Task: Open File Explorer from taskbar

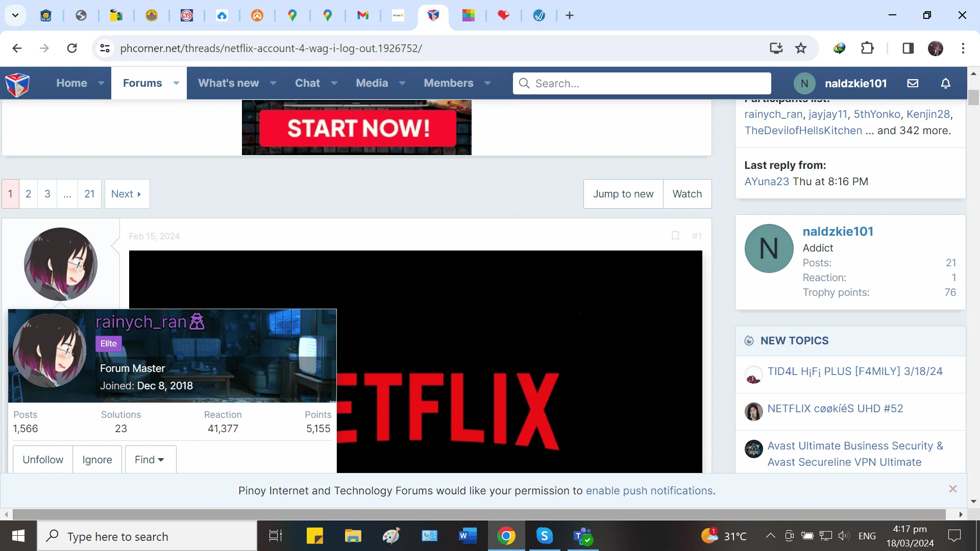Action: [x=353, y=536]
